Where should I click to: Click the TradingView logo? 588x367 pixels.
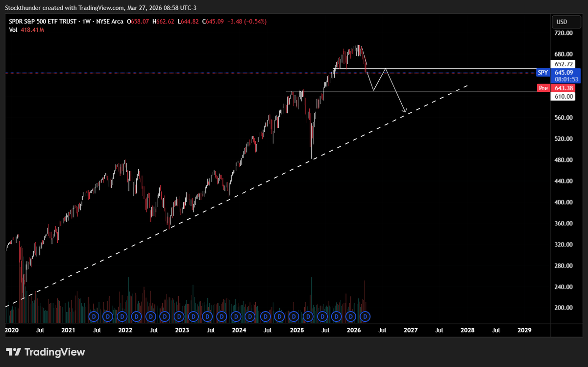tap(46, 352)
